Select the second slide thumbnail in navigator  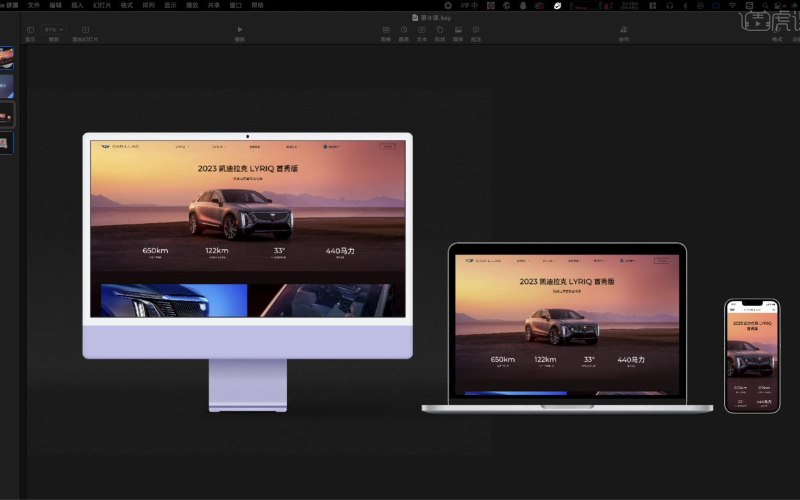pyautogui.click(x=7, y=86)
